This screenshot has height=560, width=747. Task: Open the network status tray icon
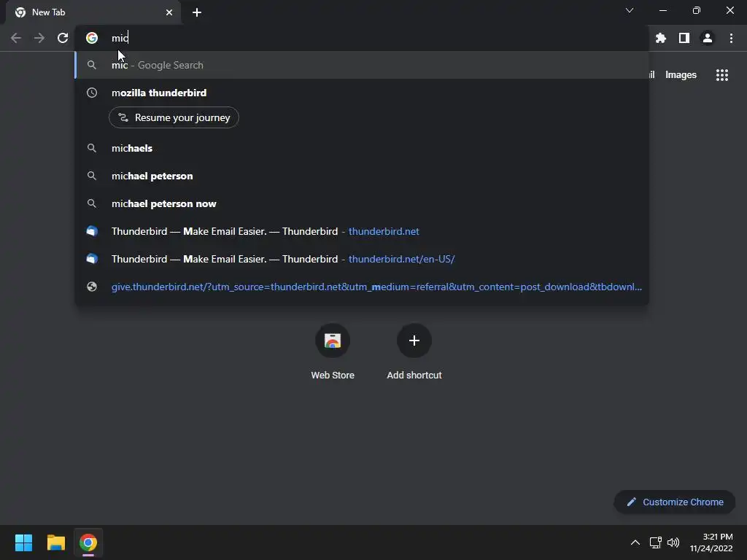[x=656, y=542]
